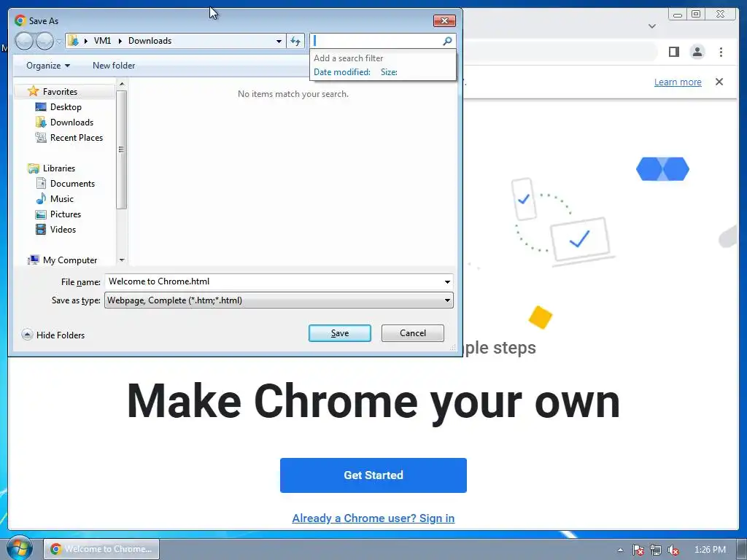Click navigation pane scroll up arrow
The image size is (747, 560).
pyautogui.click(x=122, y=84)
